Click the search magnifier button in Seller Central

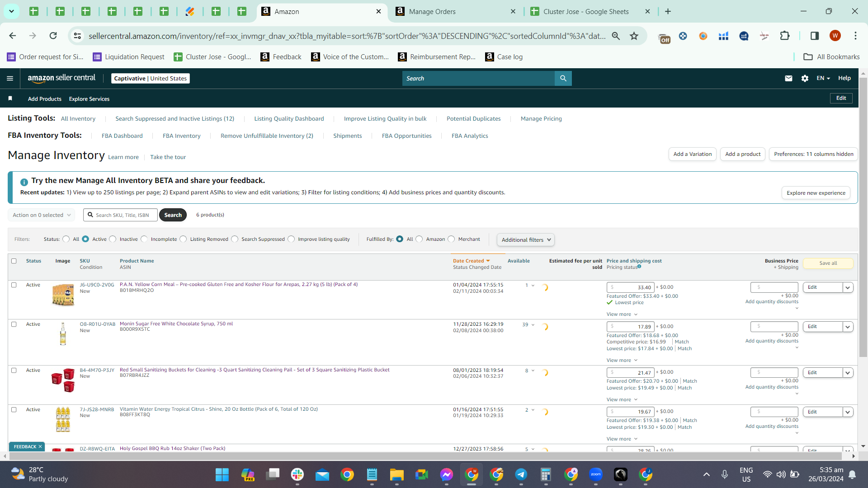tap(563, 78)
